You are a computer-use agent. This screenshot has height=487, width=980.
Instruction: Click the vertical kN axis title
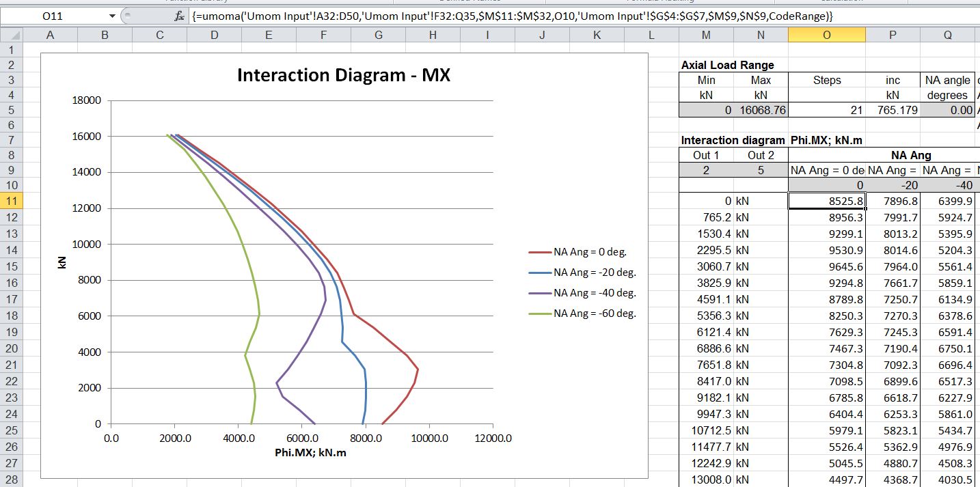62,262
